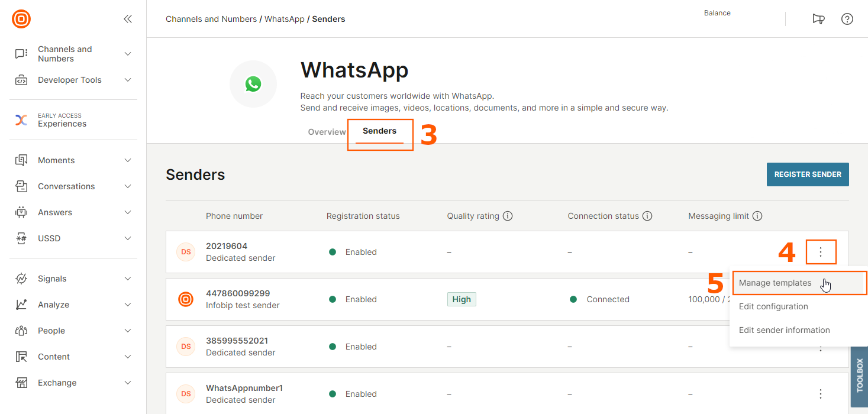Click the Infobip logo in the sidebar

click(x=21, y=19)
